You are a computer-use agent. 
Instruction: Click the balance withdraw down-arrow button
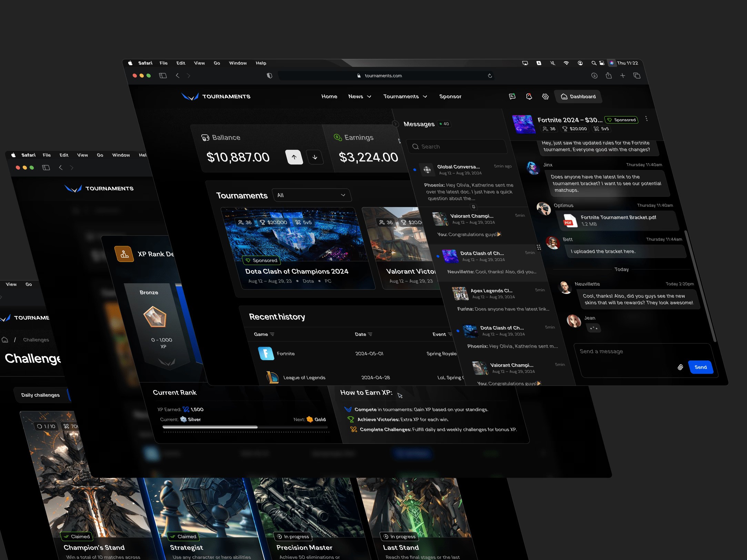coord(315,157)
